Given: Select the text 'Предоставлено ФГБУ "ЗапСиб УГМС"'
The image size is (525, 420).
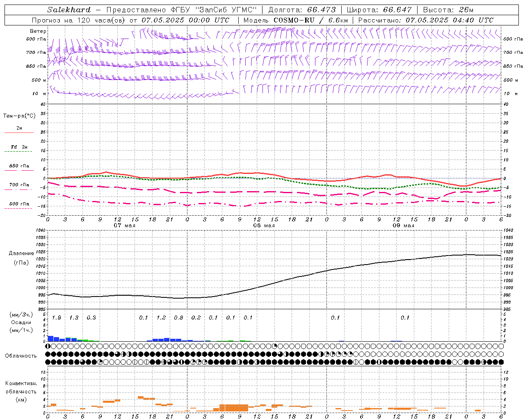Looking at the screenshot, I should pyautogui.click(x=181, y=10).
